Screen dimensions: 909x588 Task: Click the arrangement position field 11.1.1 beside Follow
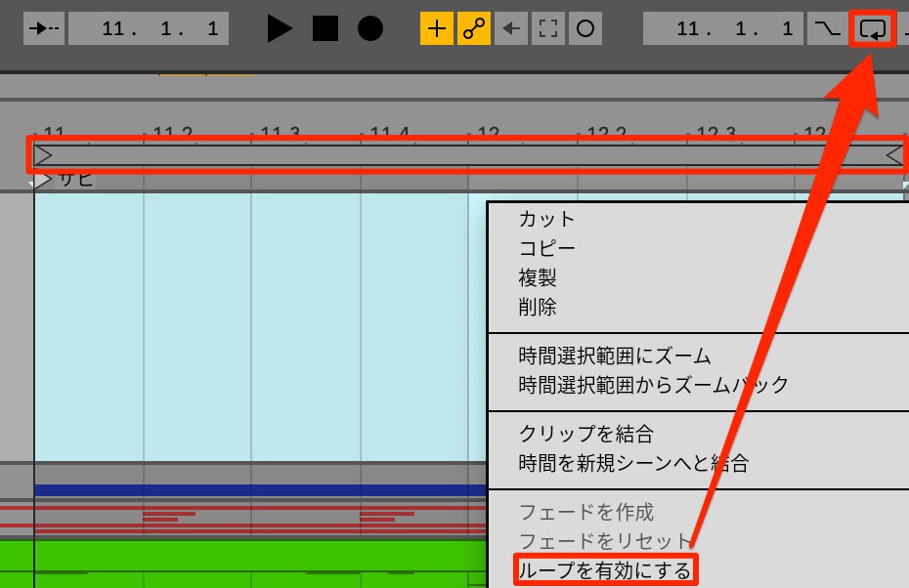[149, 28]
